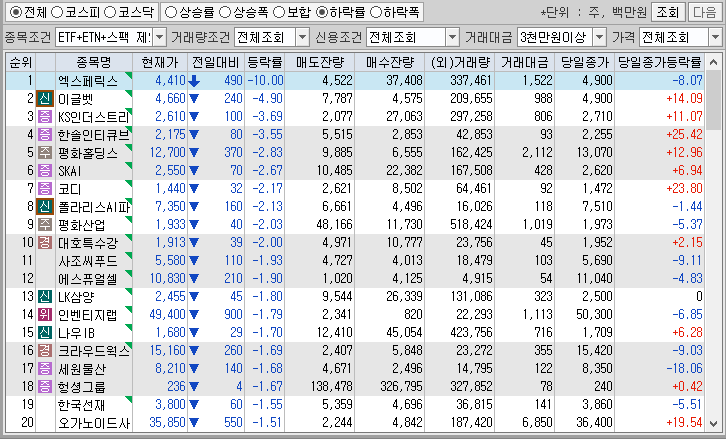Viewport: 726px width, 439px height.
Task: Click 평화홀딩스 current price 12,700
Action: [167, 153]
